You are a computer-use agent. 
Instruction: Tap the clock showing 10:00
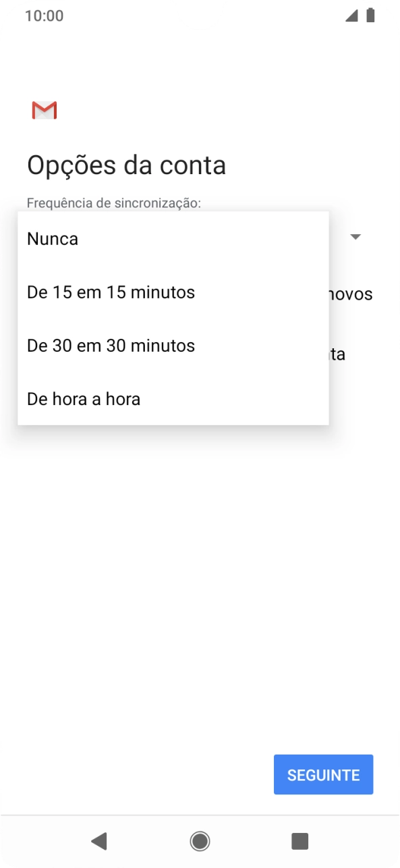(45, 15)
